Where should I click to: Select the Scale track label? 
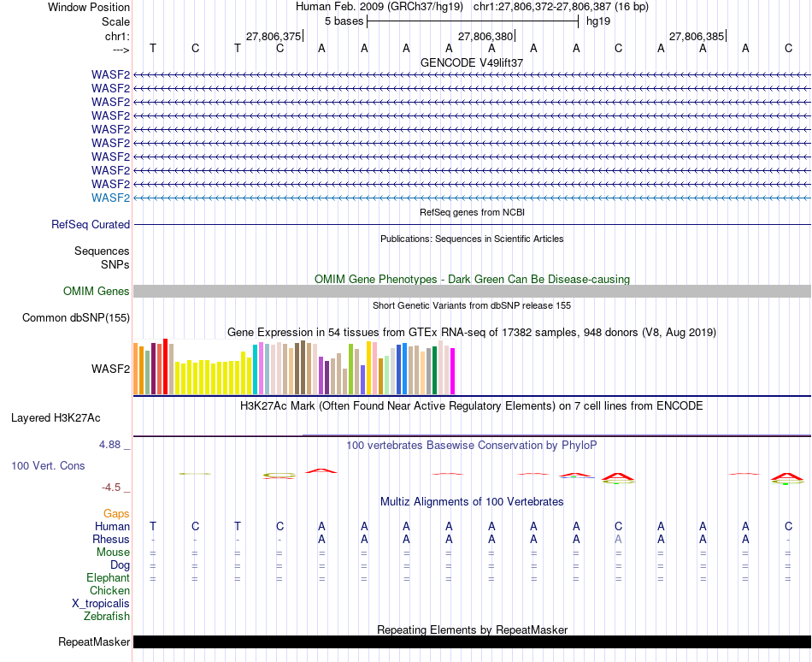click(x=115, y=21)
